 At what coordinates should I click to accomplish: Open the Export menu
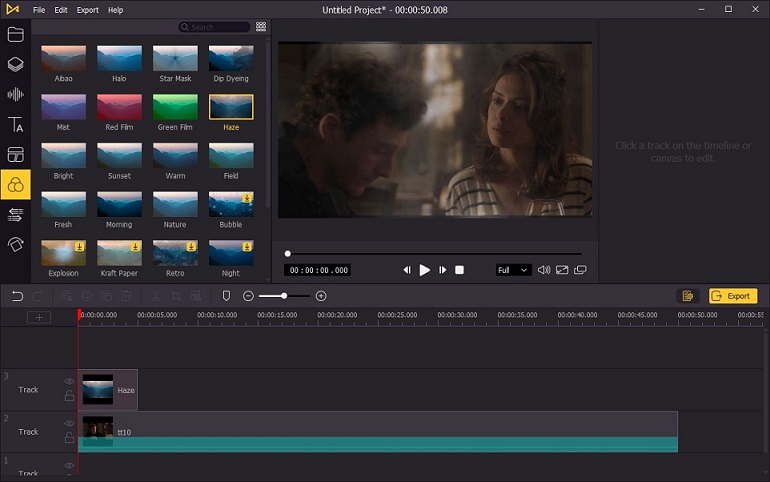(x=87, y=10)
